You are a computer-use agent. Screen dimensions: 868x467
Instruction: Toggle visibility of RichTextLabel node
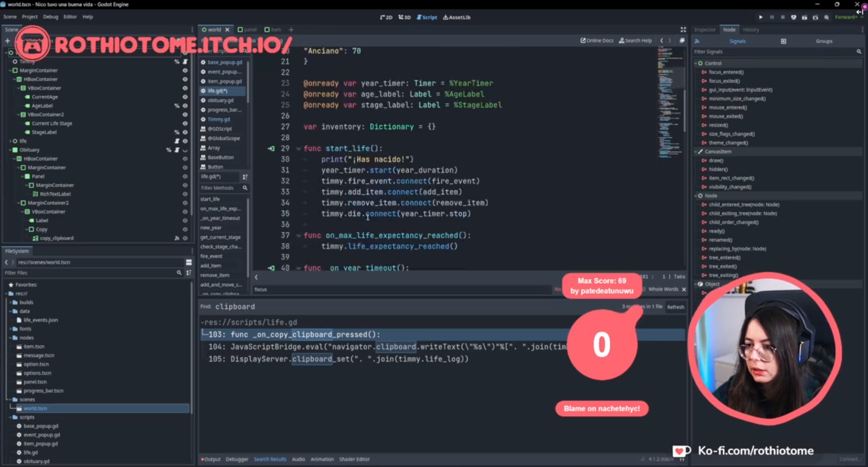(x=185, y=194)
